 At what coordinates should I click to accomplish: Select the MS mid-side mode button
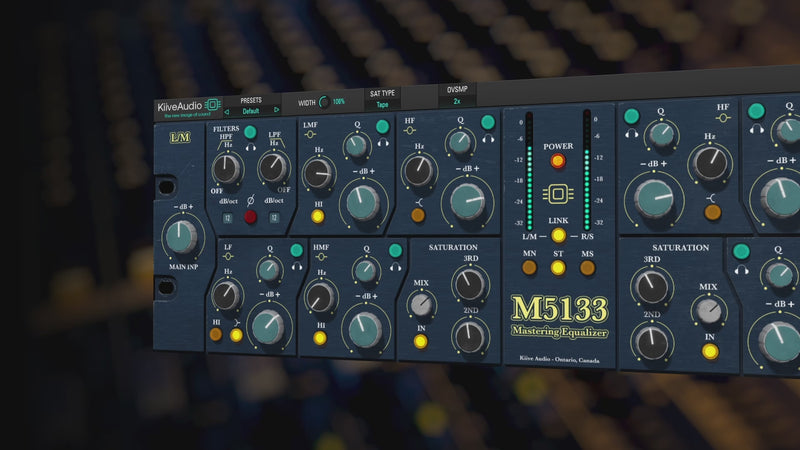tap(587, 267)
